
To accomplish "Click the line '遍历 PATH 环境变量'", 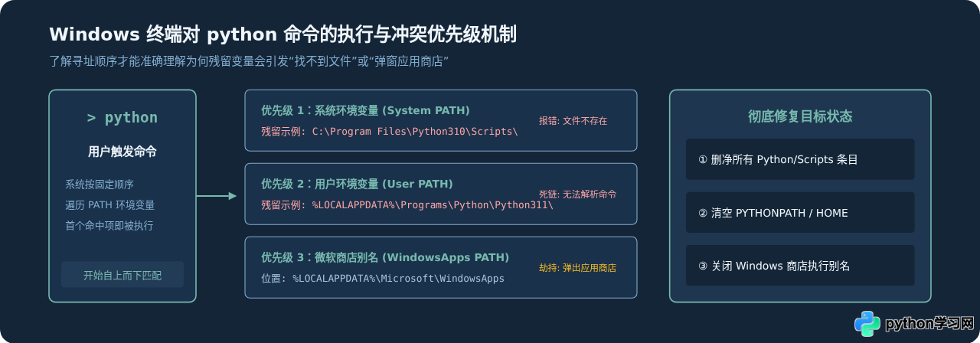I will coord(110,205).
